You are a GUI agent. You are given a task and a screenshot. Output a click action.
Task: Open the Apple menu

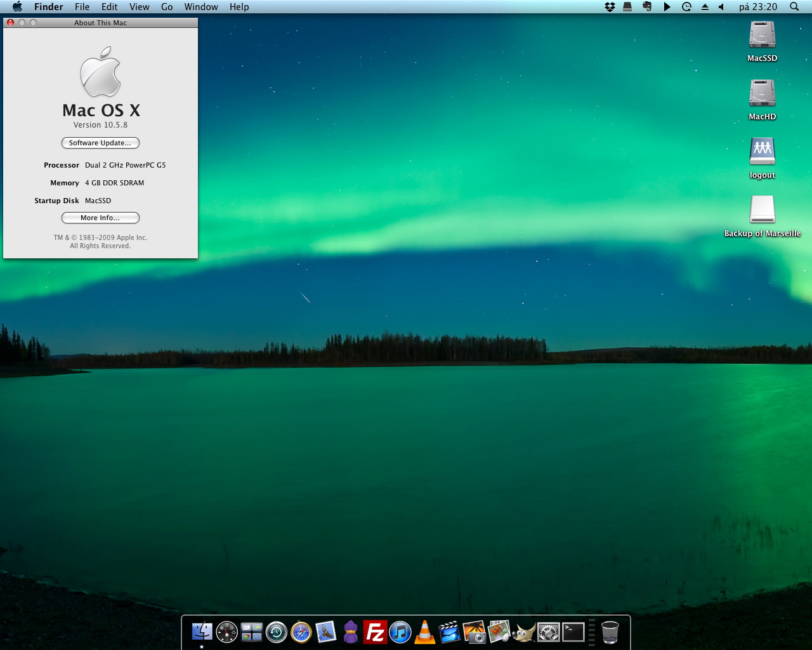[x=17, y=7]
